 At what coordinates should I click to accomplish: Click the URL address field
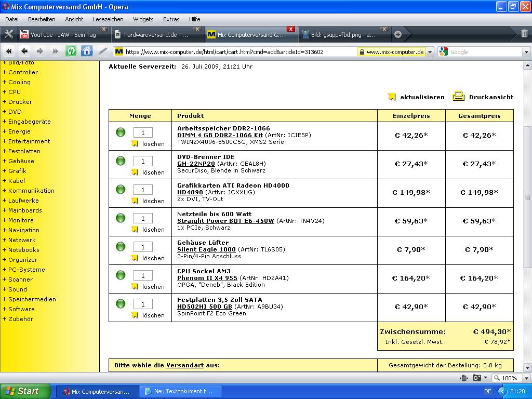234,52
